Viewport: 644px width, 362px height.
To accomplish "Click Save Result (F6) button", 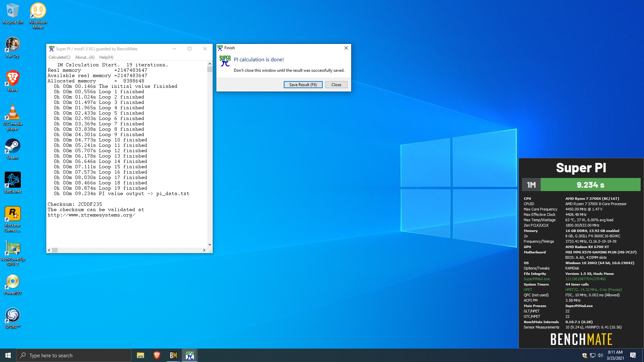I will click(303, 85).
